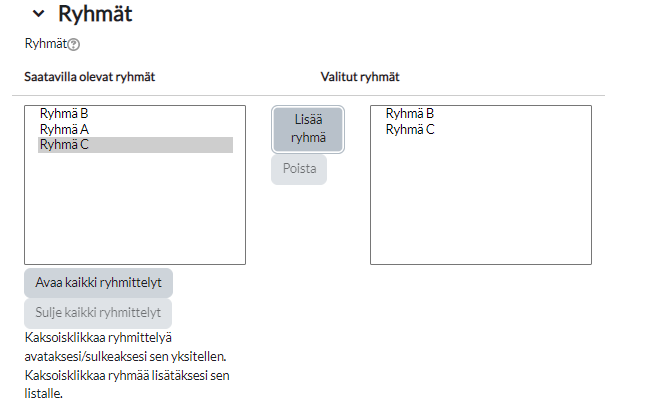This screenshot has width=661, height=412.
Task: Open the help icon beside Ryhmät
Action: click(x=73, y=45)
